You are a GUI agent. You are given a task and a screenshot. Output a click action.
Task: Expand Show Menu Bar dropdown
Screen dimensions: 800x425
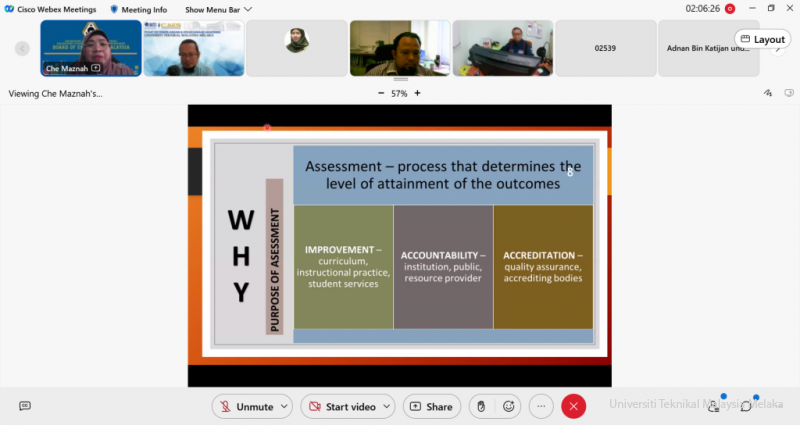point(218,9)
